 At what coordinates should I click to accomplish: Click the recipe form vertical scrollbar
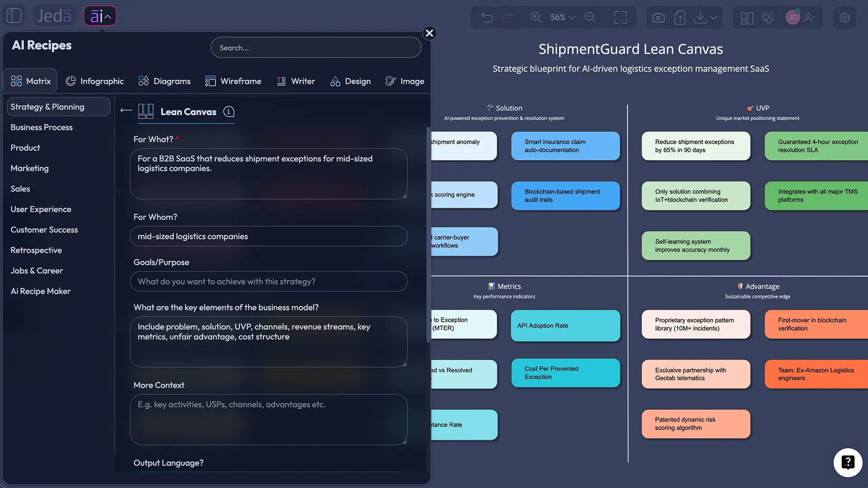428,235
